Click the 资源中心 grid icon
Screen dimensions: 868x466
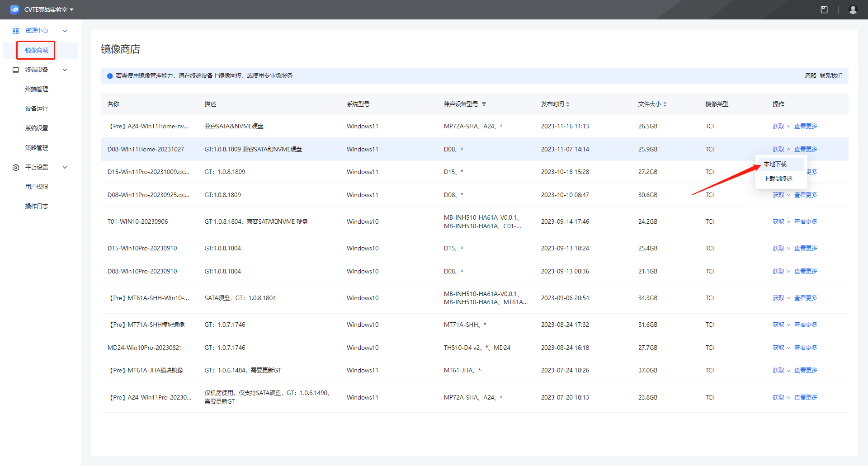point(16,31)
